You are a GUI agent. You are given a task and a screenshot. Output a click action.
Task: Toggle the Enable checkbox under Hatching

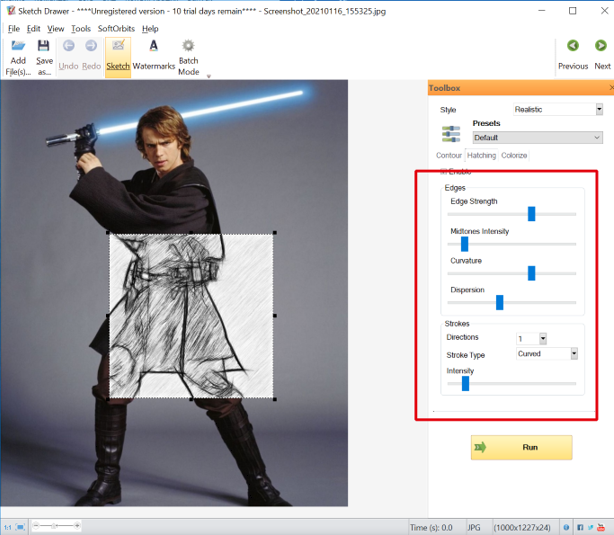click(x=443, y=171)
